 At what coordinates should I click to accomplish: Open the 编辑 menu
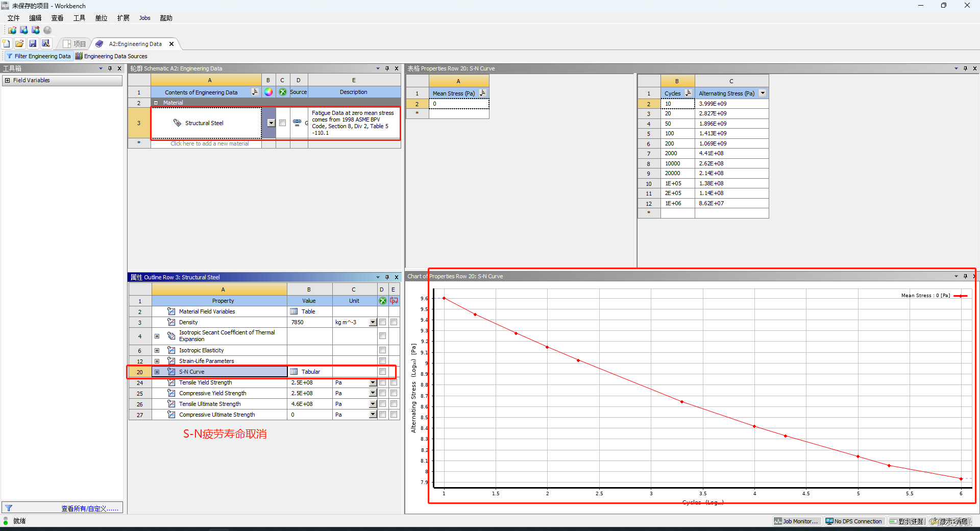[x=35, y=18]
